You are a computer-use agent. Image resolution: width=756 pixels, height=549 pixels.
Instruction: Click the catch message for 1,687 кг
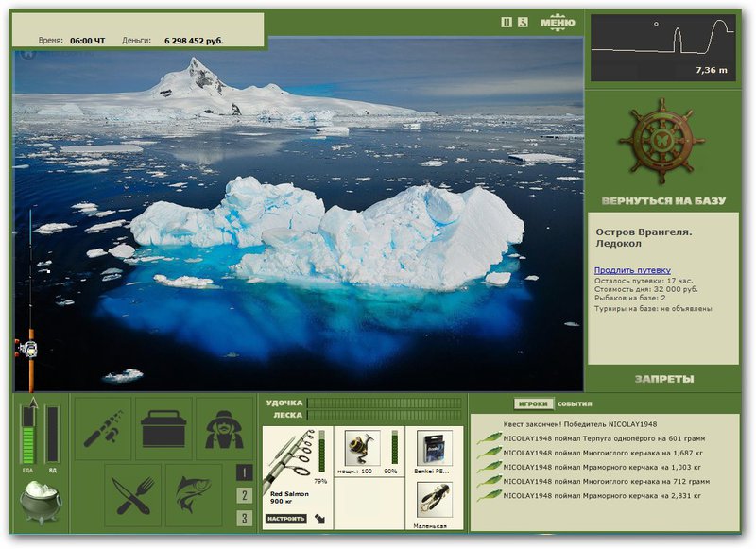click(603, 453)
